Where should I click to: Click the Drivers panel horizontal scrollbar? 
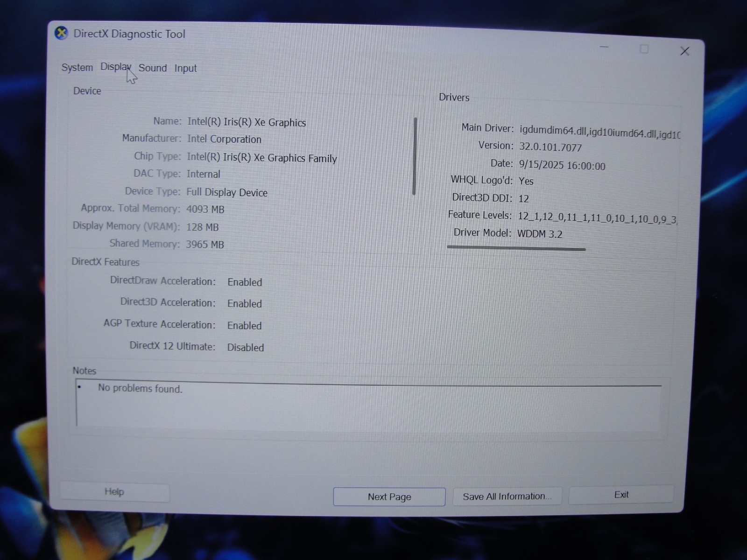coord(516,248)
